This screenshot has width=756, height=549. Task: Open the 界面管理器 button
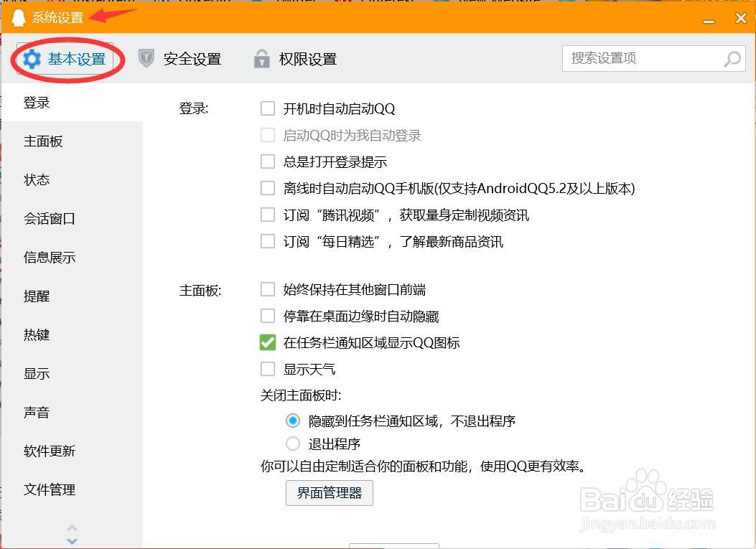(x=330, y=492)
